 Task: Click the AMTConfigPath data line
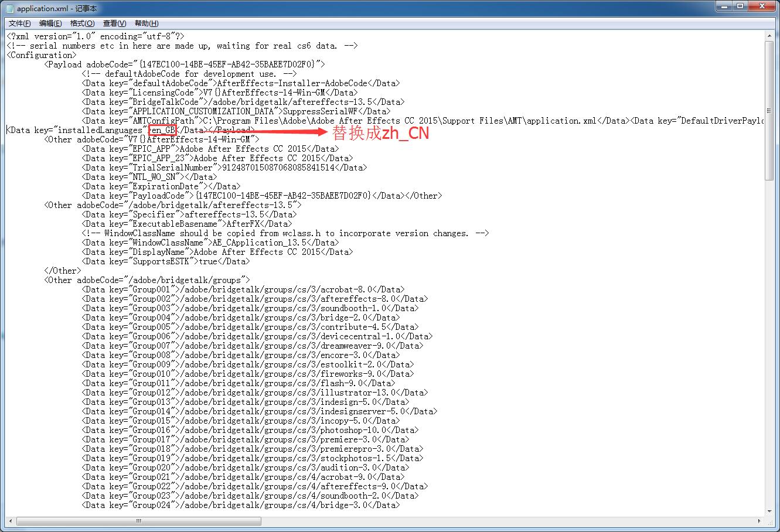pyautogui.click(x=423, y=121)
